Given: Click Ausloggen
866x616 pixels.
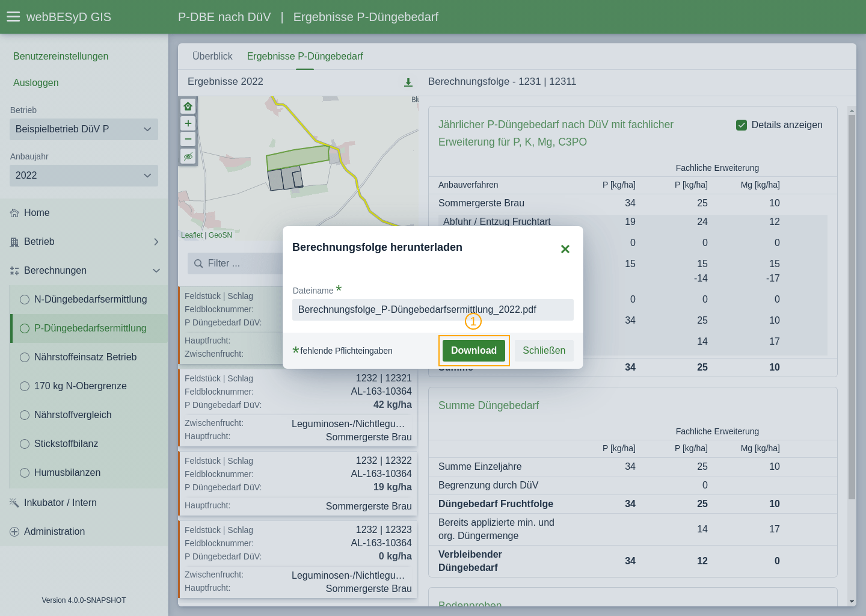Looking at the screenshot, I should point(36,83).
